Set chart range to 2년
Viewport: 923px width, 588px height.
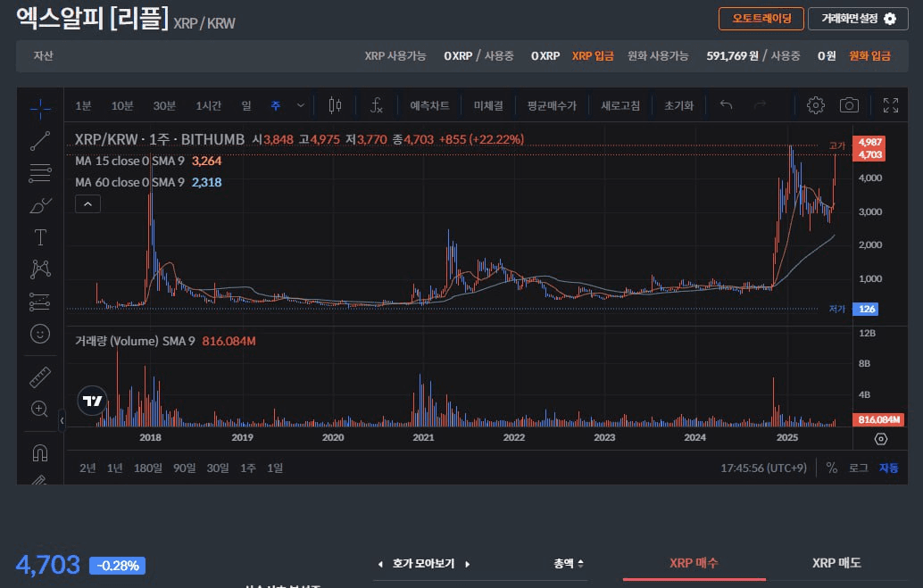(87, 468)
